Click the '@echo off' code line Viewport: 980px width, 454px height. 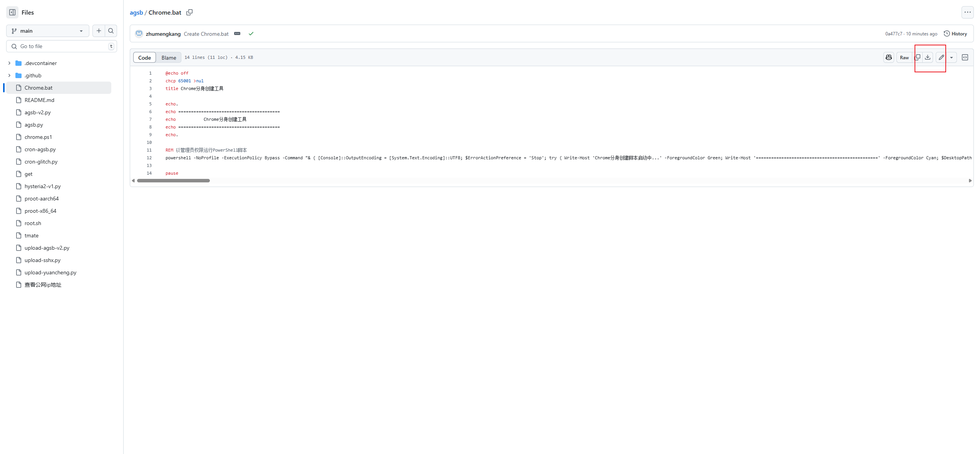(x=177, y=73)
